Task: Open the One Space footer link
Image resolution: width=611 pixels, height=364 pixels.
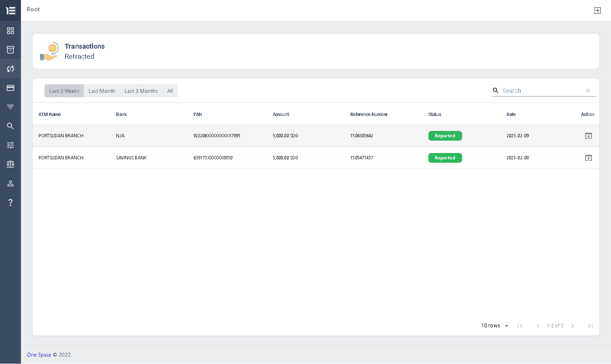Action: pos(39,354)
